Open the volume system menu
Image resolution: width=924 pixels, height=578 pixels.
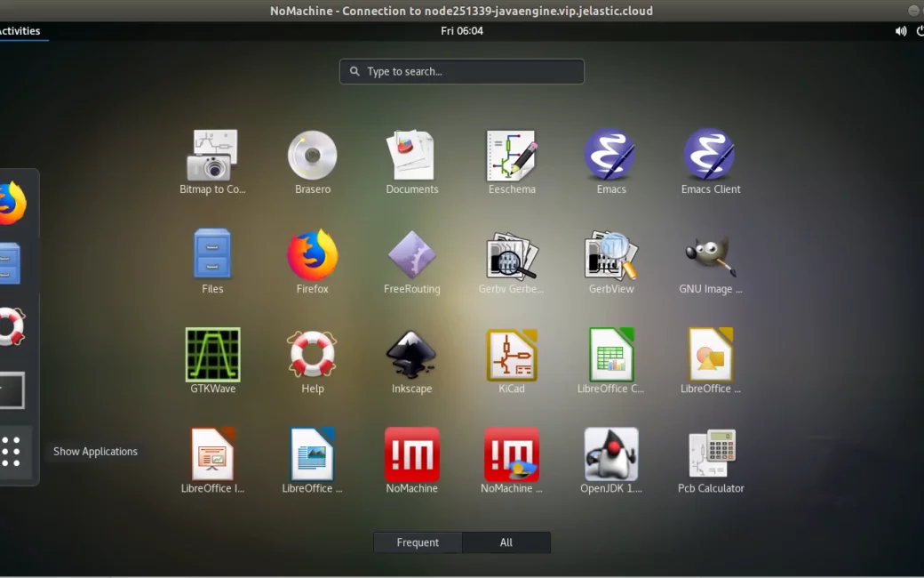click(x=901, y=31)
